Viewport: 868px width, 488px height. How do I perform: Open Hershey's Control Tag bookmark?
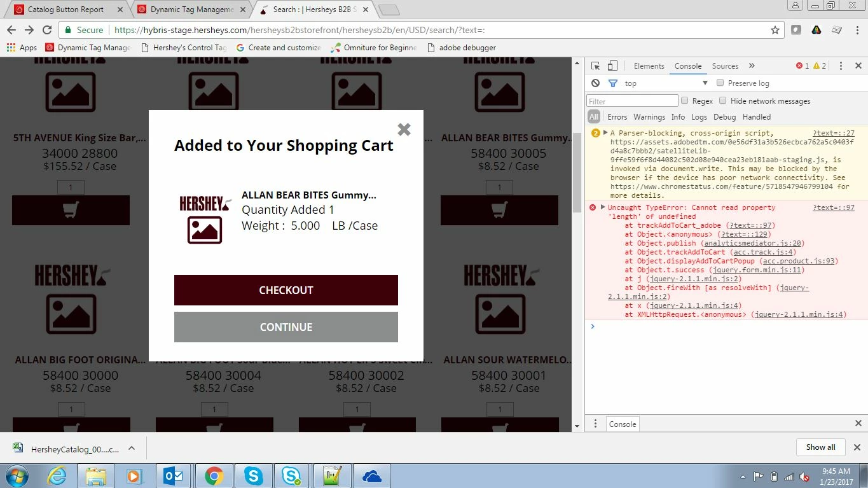coord(183,48)
